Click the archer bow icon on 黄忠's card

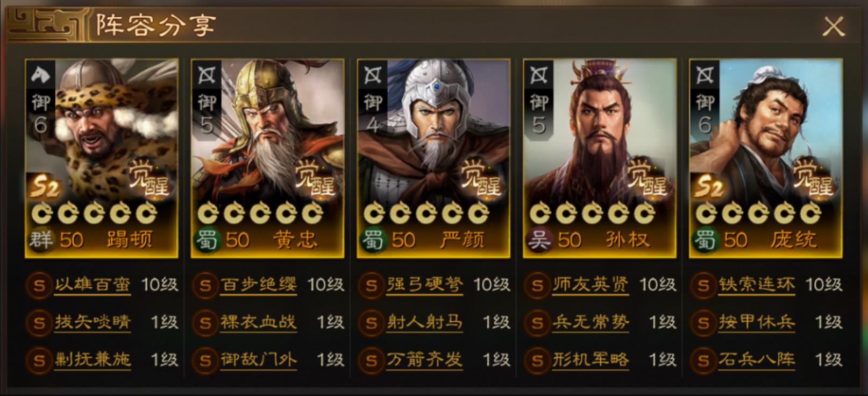(207, 75)
